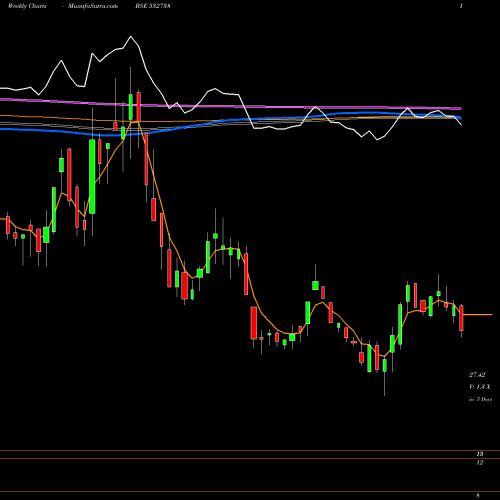Click the axis label "13"
Image resolution: width=500 pixels, height=500 pixels.
(x=480, y=454)
